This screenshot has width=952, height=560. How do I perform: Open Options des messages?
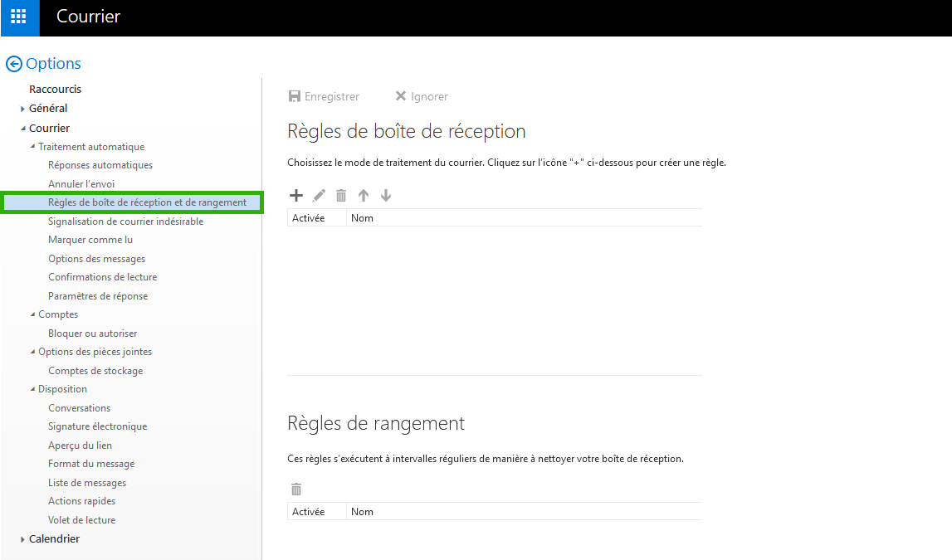pyautogui.click(x=96, y=259)
